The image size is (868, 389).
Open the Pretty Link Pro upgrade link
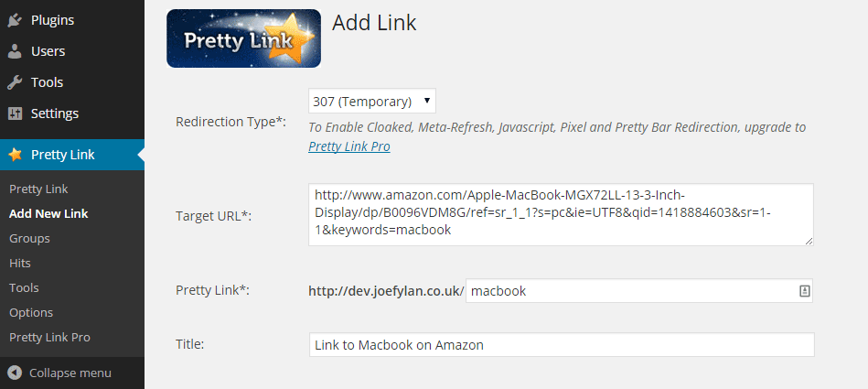click(x=349, y=146)
